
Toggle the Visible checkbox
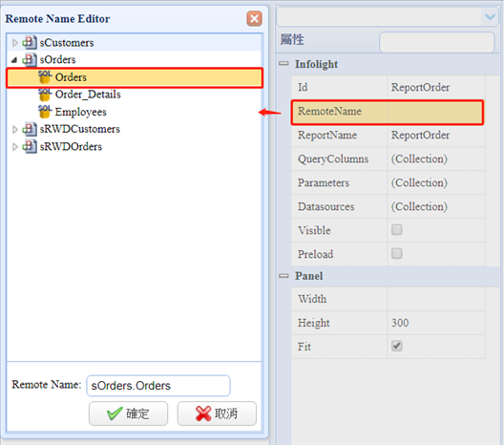coord(397,229)
